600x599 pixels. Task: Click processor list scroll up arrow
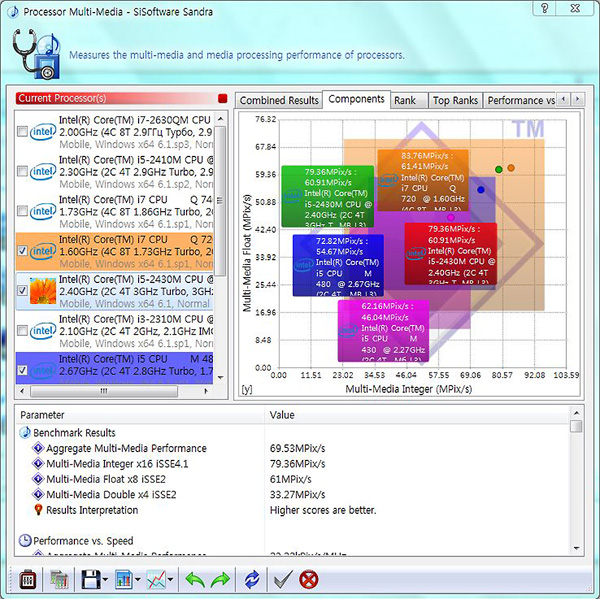pos(220,119)
